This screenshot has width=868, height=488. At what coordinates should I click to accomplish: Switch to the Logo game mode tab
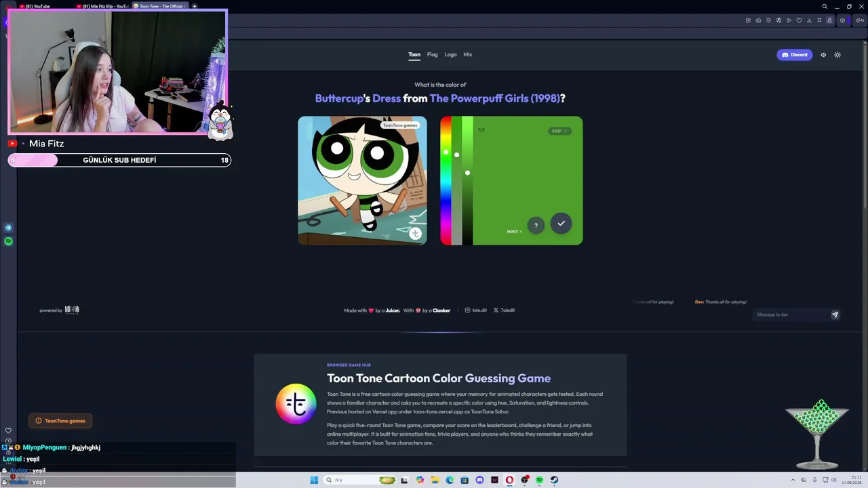tap(450, 54)
